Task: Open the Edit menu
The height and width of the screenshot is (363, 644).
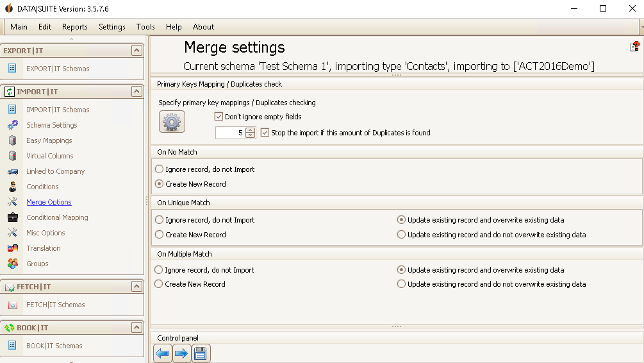Action: tap(45, 27)
